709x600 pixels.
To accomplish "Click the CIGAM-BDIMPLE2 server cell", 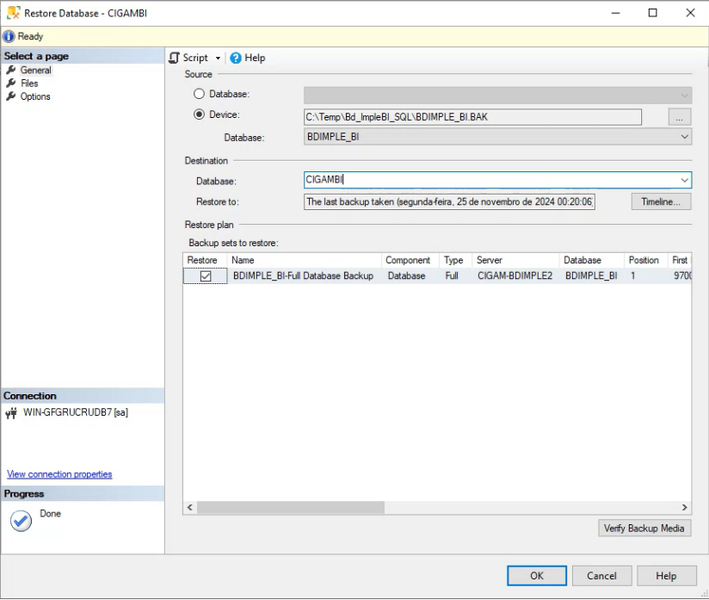I will (x=515, y=276).
